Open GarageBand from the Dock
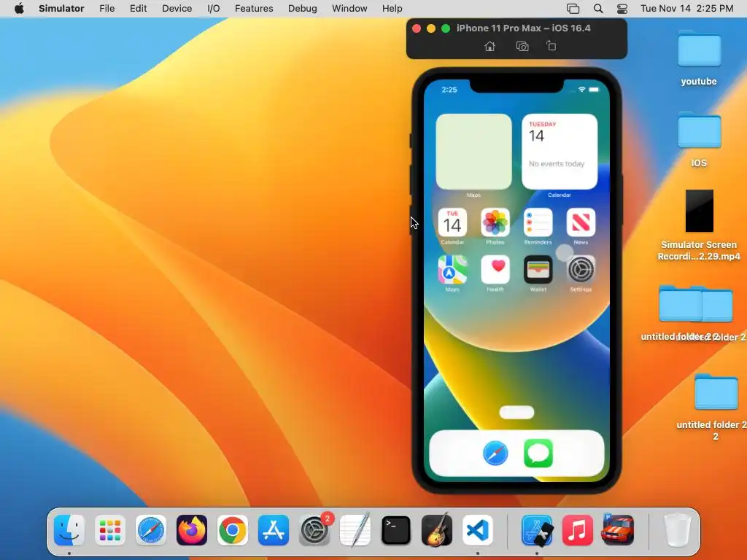This screenshot has height=560, width=747. pyautogui.click(x=437, y=530)
